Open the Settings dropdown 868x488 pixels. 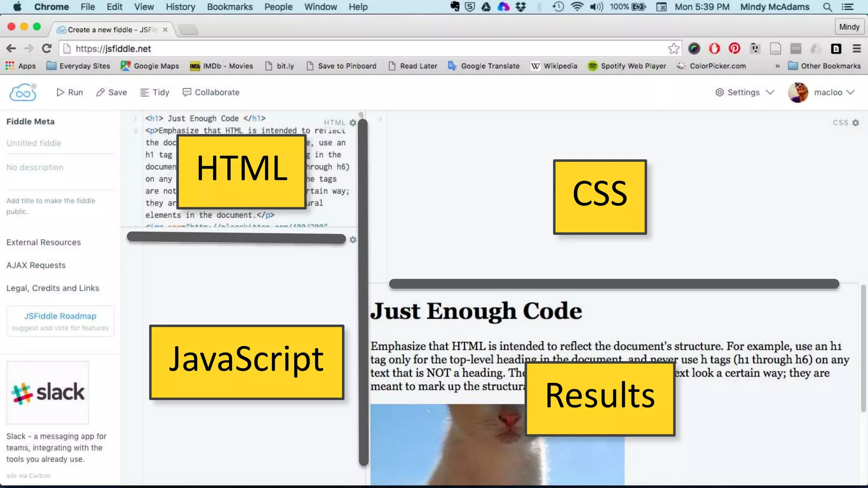point(745,92)
